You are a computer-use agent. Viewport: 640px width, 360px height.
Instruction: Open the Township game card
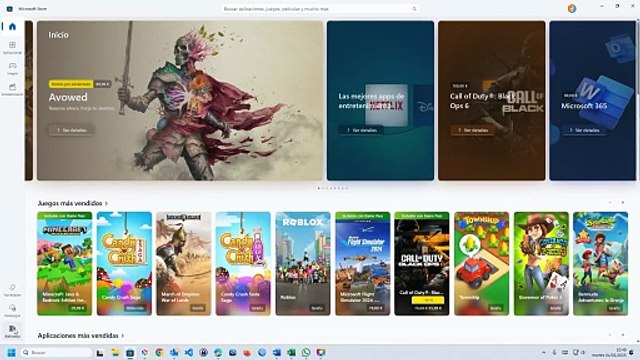coord(482,263)
